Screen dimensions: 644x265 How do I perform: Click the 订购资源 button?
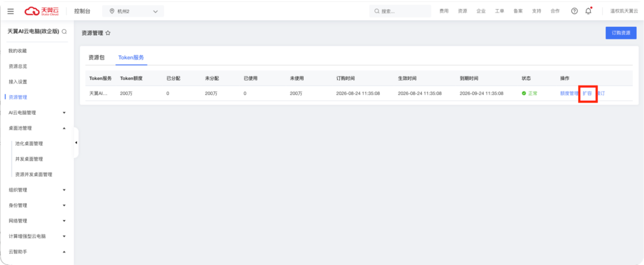tap(621, 33)
